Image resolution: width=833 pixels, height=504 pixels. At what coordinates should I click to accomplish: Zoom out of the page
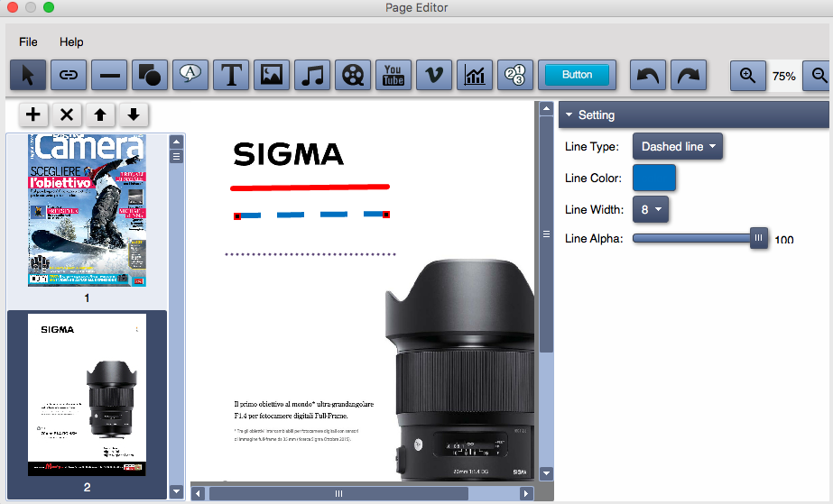pos(817,76)
